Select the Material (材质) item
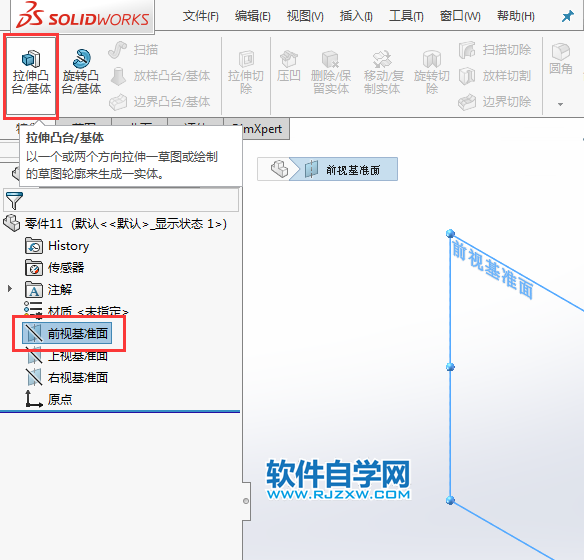Image resolution: width=584 pixels, height=560 pixels. 76,311
